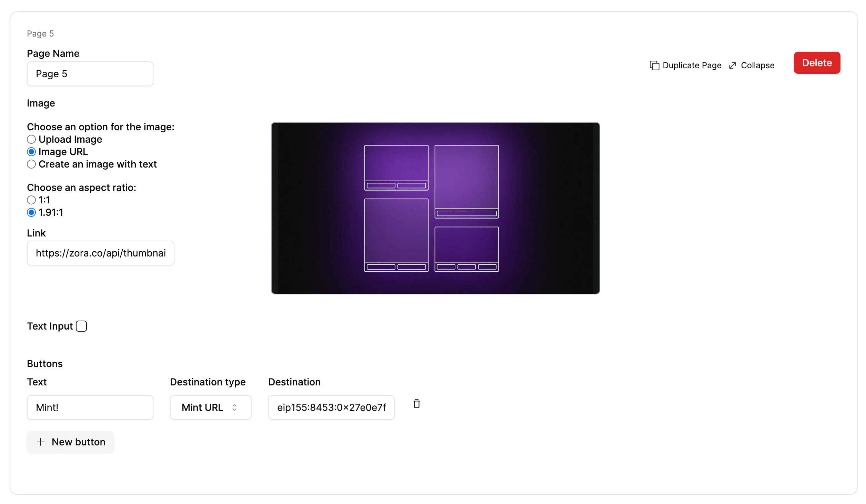Viewport: 866px width, 504px height.
Task: Click the trash icon next to Destination
Action: [416, 404]
